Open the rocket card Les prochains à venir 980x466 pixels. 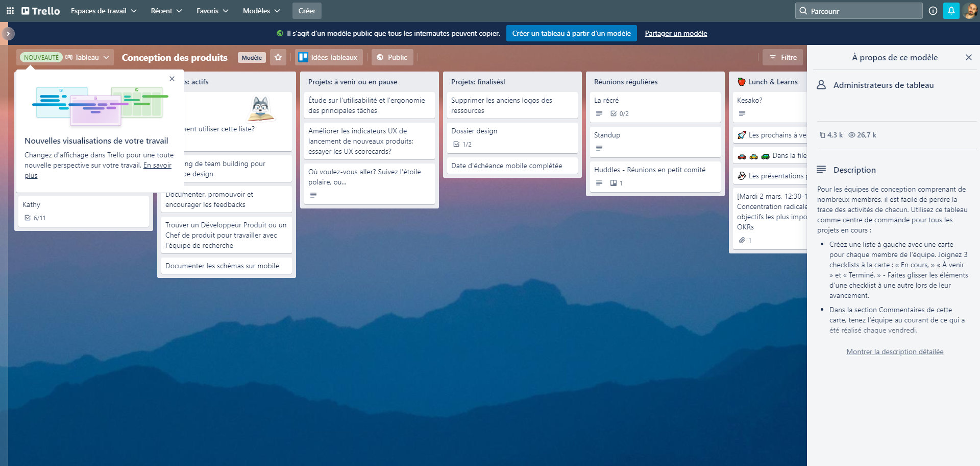pos(770,135)
